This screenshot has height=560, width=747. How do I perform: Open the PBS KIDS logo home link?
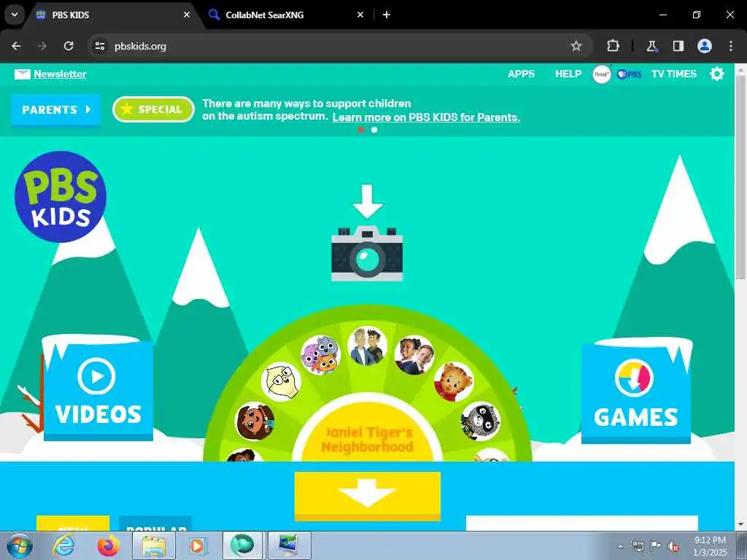click(x=61, y=197)
